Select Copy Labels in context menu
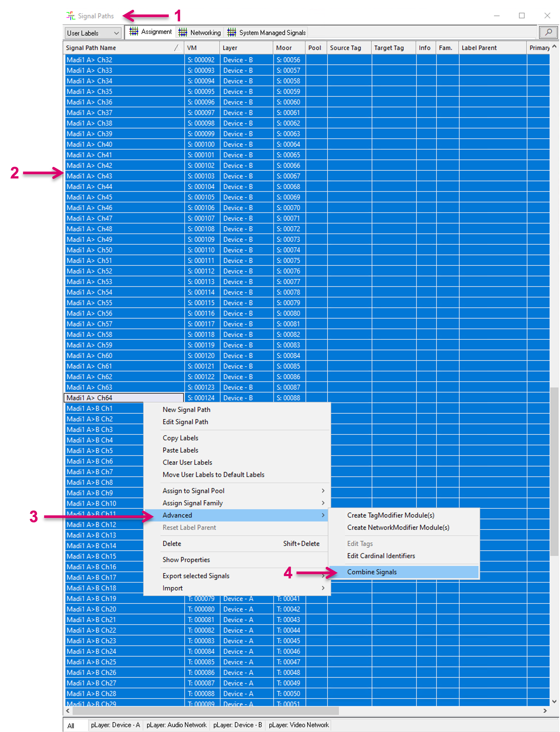 180,438
